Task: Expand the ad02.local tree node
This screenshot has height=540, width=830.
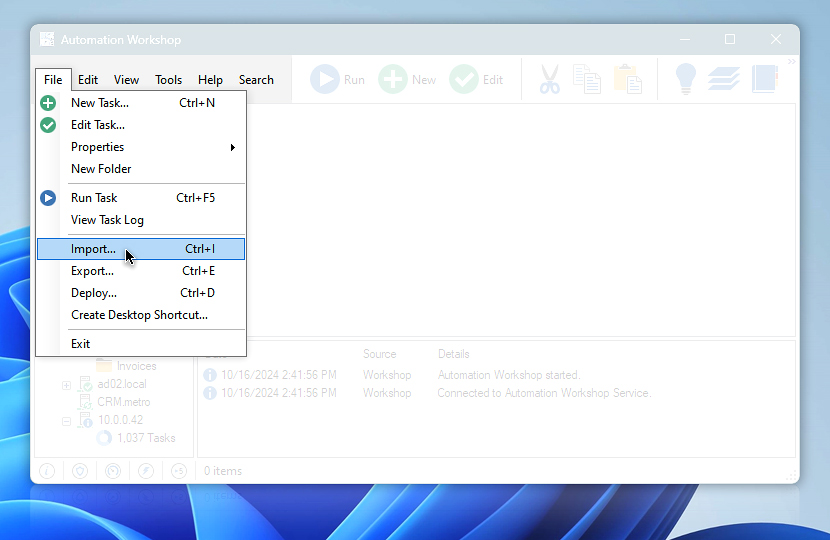Action: 66,385
